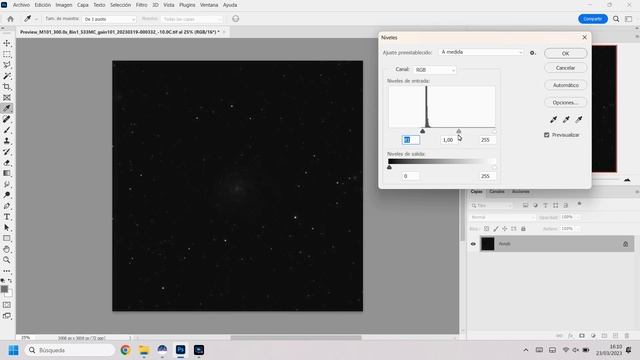The width and height of the screenshot is (640, 360).
Task: Select the Clone Stamp tool
Action: [7, 141]
